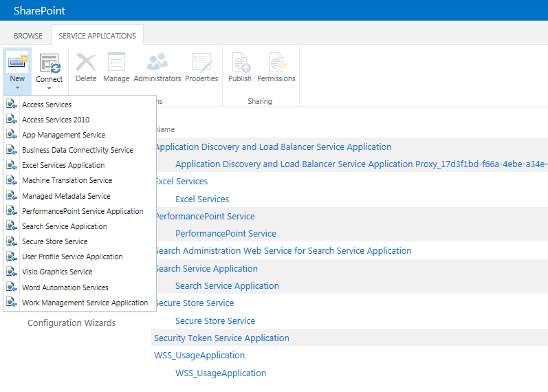Open Search Administration Web Service link
The width and height of the screenshot is (548, 392).
pos(284,251)
